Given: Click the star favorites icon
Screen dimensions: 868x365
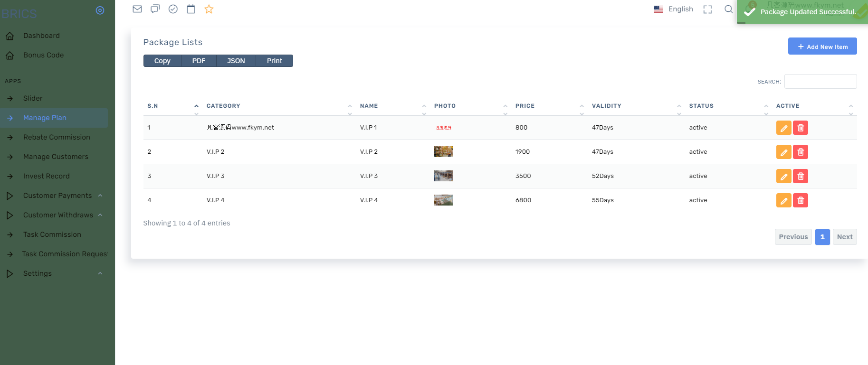Looking at the screenshot, I should (209, 9).
